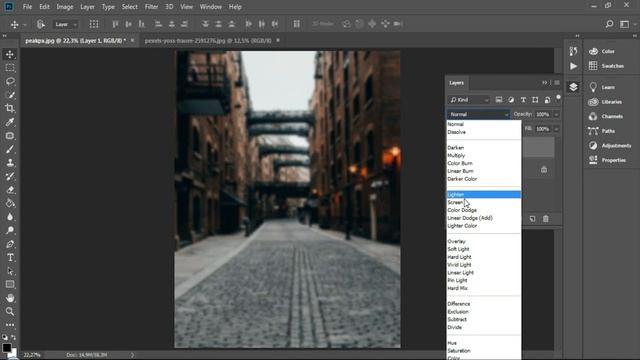
Task: Select the Blur tool
Action: coord(10,216)
